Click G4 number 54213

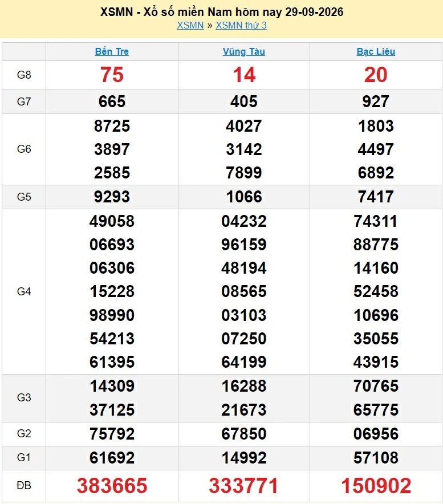[x=112, y=339]
